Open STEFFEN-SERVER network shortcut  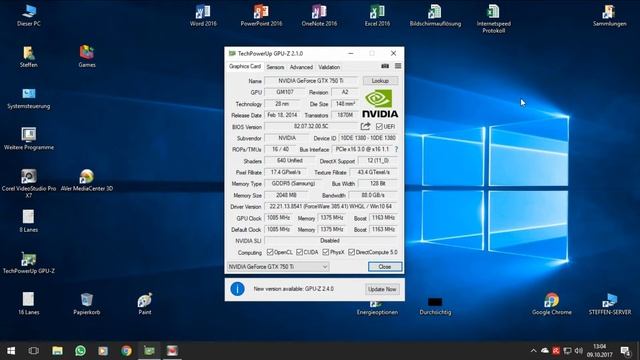click(x=609, y=304)
